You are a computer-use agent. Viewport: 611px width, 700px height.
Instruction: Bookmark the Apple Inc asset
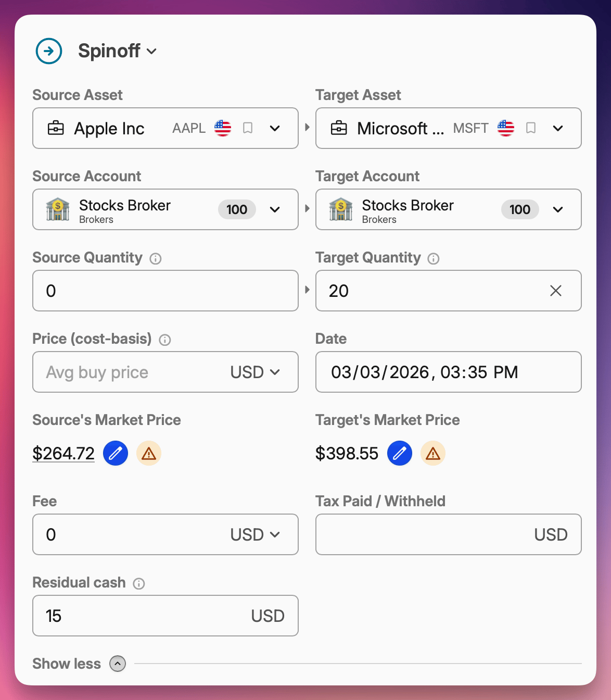(x=247, y=128)
